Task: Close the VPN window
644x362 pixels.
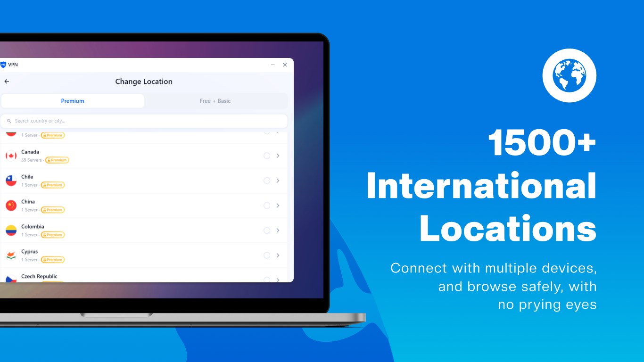Action: (285, 65)
